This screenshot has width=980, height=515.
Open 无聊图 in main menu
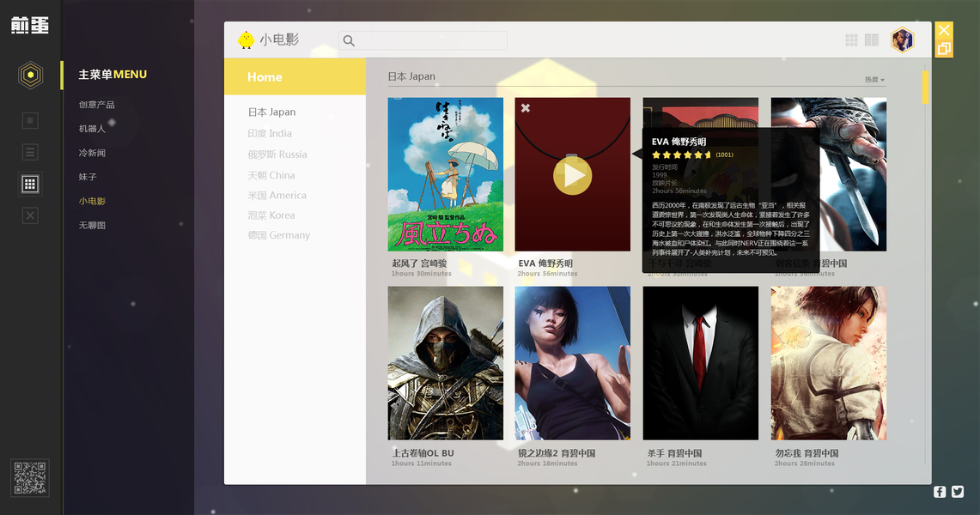pos(92,226)
